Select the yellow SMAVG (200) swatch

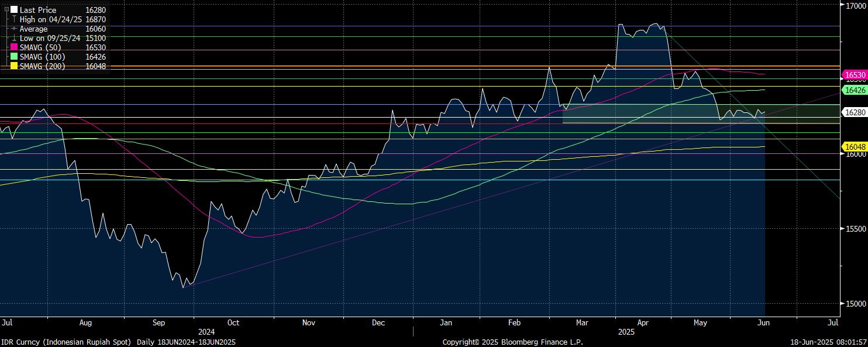pyautogui.click(x=14, y=66)
